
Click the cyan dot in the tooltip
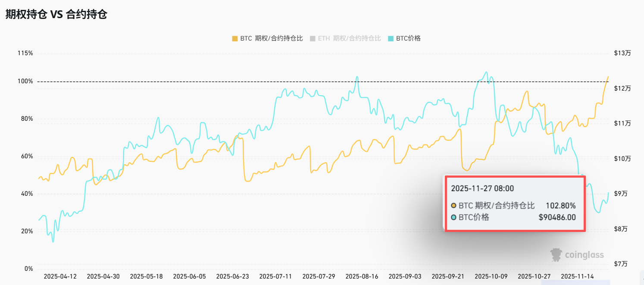(453, 217)
